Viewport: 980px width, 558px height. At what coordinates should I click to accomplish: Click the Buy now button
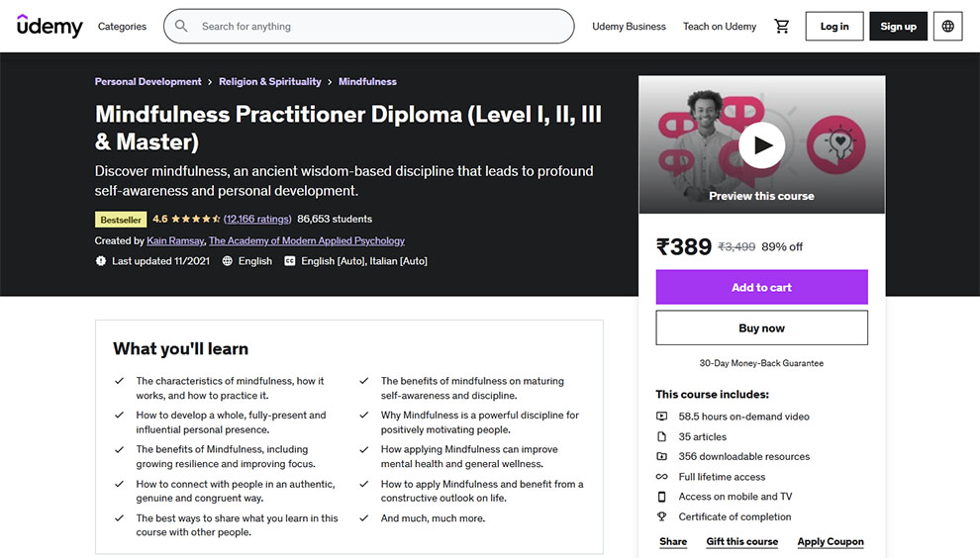(x=761, y=328)
